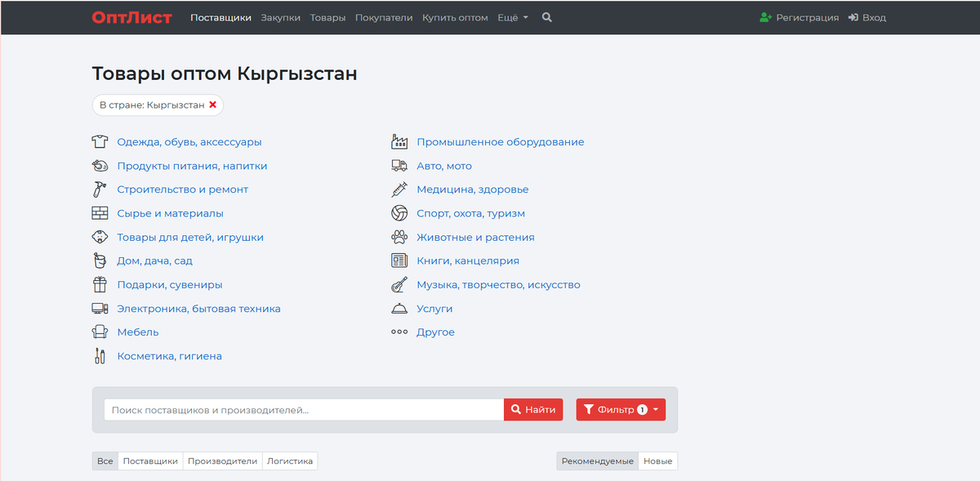The image size is (980, 481).
Task: Click the computer icon for Электроника
Action: click(100, 309)
